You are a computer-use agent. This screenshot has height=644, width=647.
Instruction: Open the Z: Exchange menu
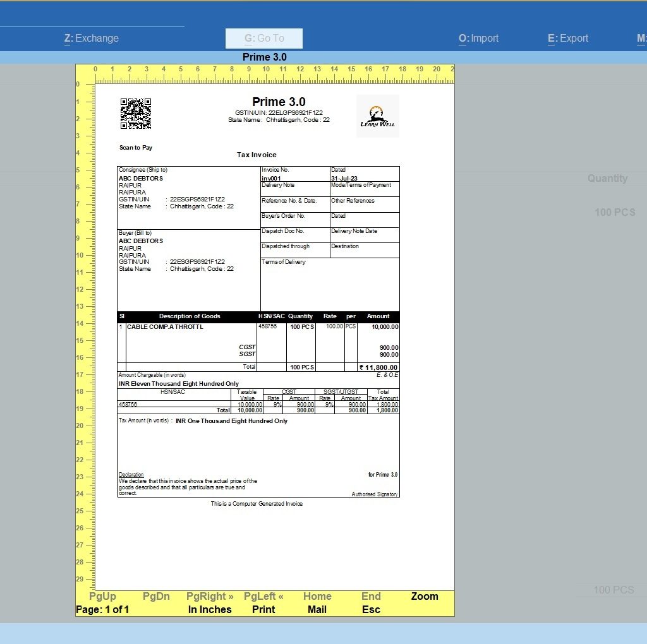(92, 38)
